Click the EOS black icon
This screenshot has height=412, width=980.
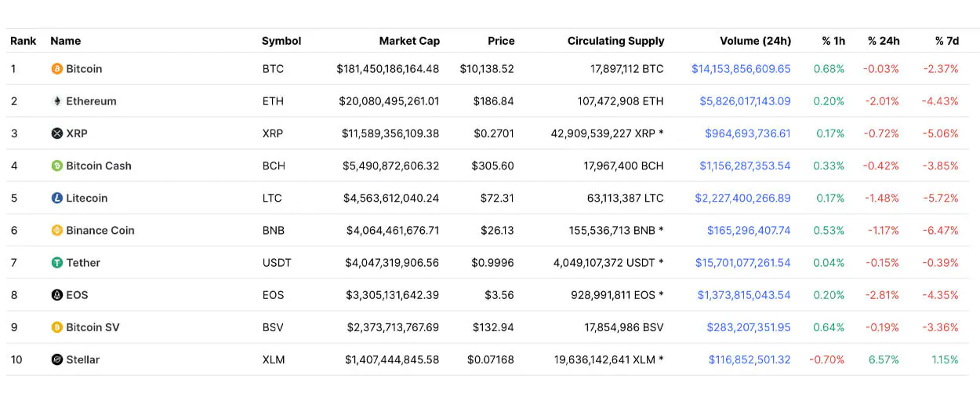click(x=56, y=295)
